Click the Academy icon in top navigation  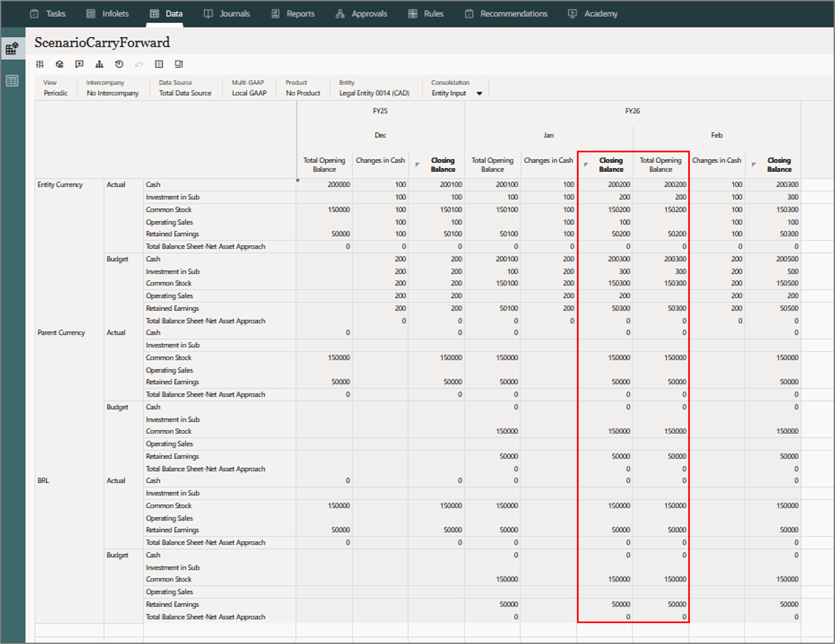572,14
